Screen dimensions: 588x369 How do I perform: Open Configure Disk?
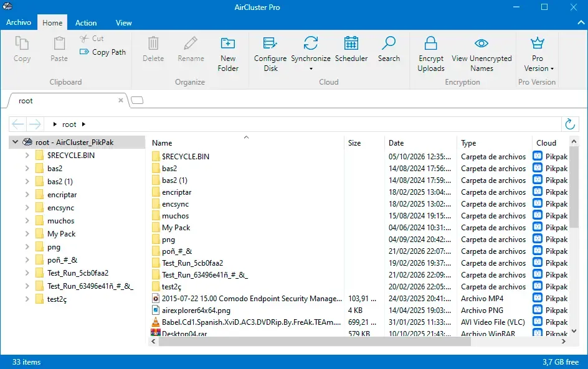coord(270,53)
